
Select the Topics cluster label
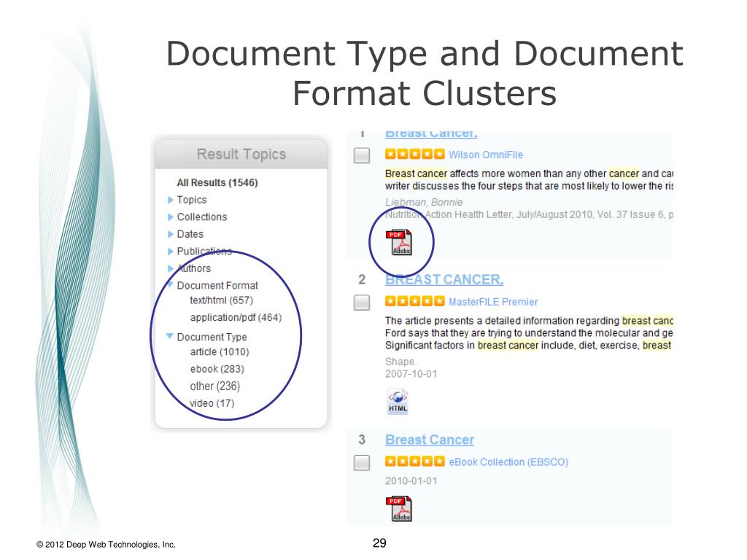192,200
